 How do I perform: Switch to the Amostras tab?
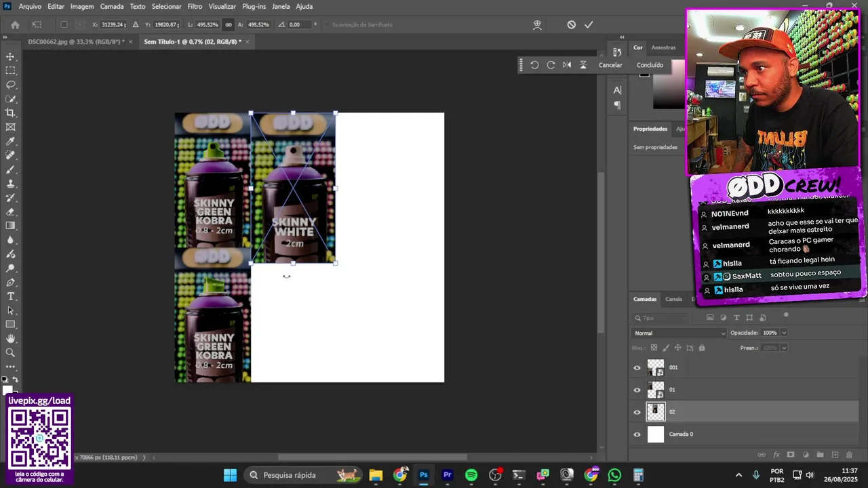pos(663,47)
